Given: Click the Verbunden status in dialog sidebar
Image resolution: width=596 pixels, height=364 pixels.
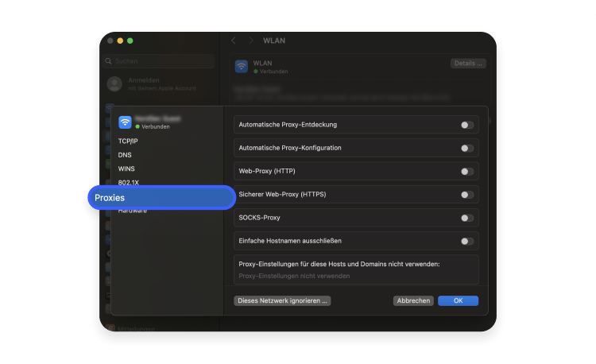Looking at the screenshot, I should pyautogui.click(x=153, y=127).
